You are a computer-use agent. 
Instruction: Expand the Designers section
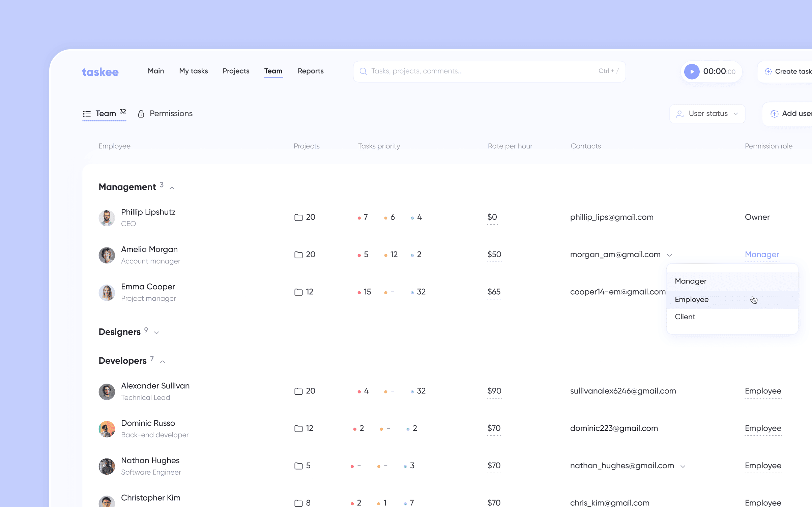(156, 332)
